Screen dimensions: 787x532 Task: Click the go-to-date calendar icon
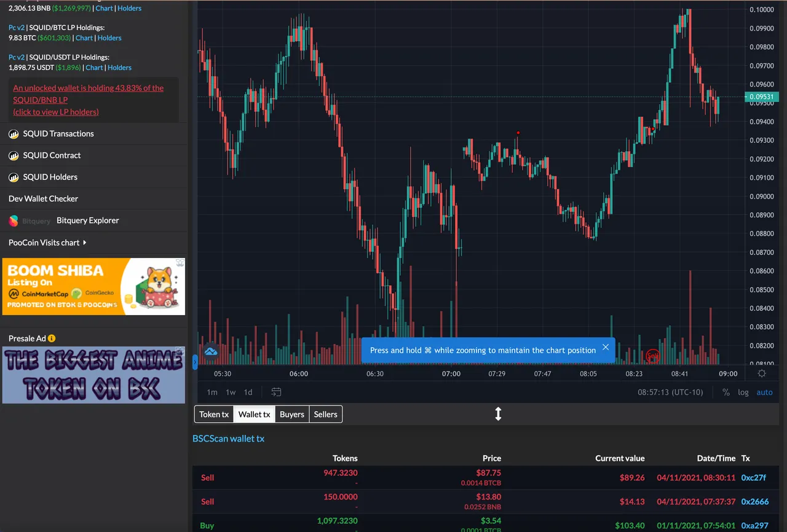point(276,392)
